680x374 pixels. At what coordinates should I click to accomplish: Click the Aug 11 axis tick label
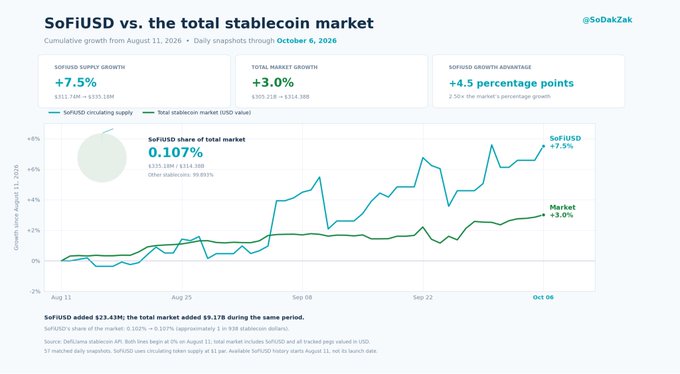pyautogui.click(x=61, y=297)
